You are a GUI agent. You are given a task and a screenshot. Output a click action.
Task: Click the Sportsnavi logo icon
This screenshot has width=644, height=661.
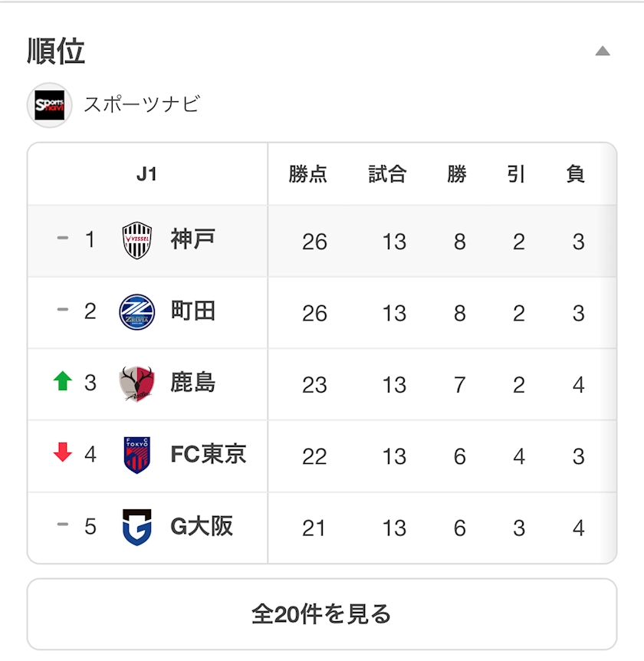coord(49,105)
